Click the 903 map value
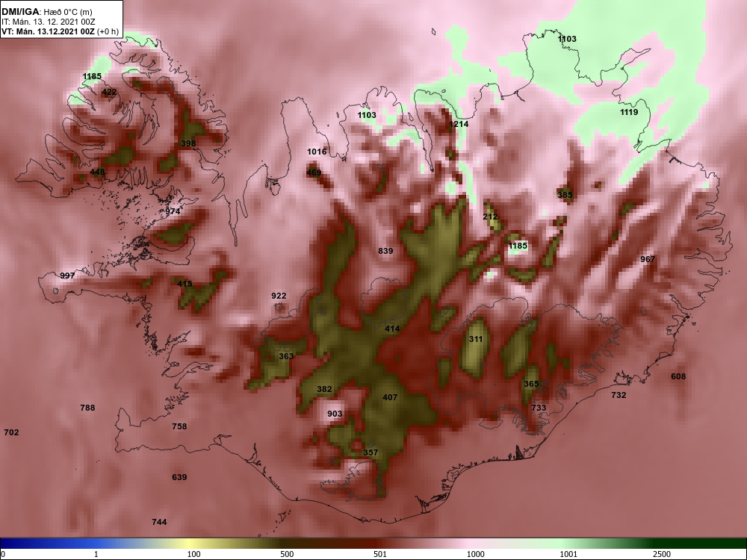747x560 pixels. [x=335, y=414]
